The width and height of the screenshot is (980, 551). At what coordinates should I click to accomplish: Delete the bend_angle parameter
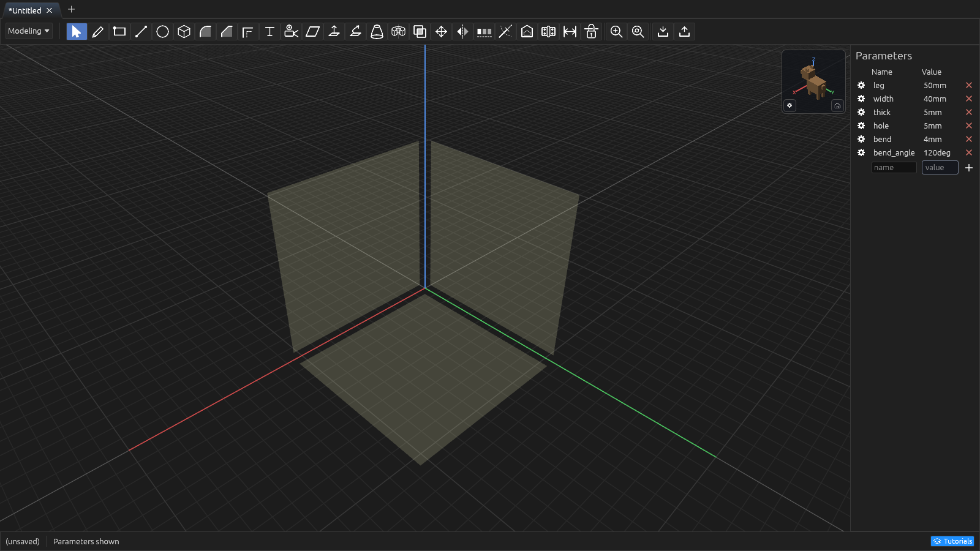tap(969, 152)
